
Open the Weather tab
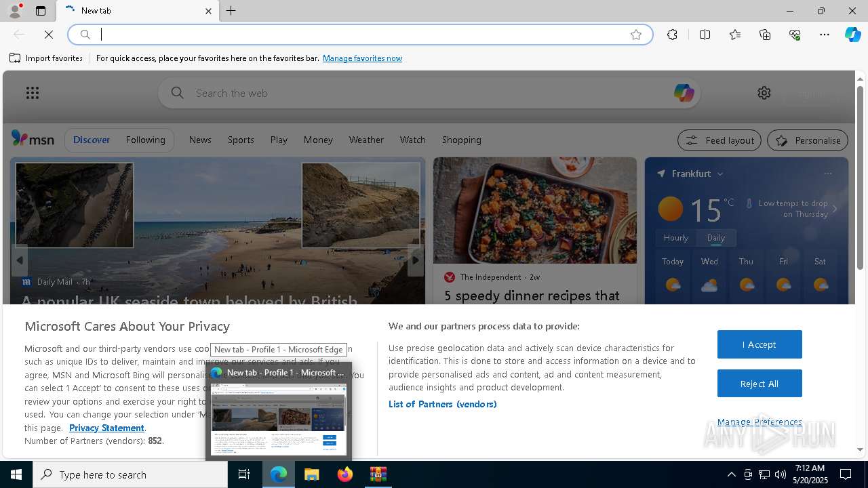click(x=366, y=140)
